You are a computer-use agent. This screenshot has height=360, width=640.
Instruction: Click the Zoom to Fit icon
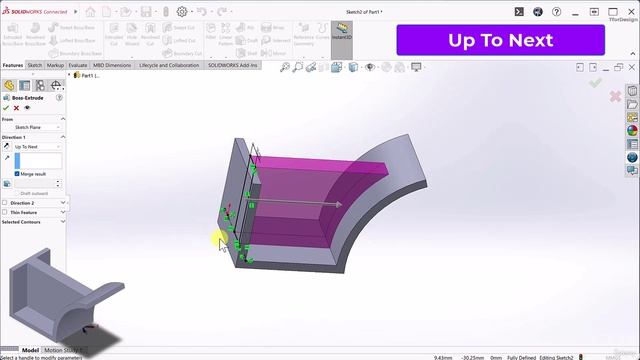[284, 67]
